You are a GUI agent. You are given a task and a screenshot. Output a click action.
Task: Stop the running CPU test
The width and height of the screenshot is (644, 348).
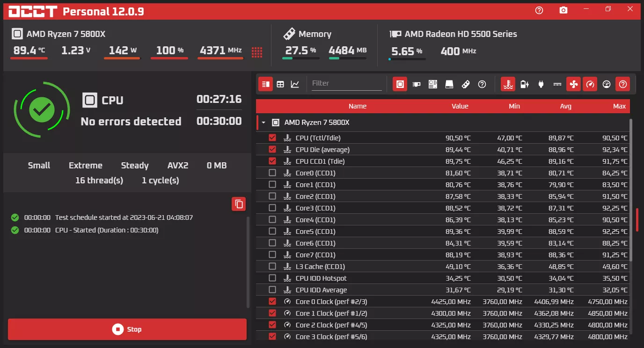(x=127, y=329)
